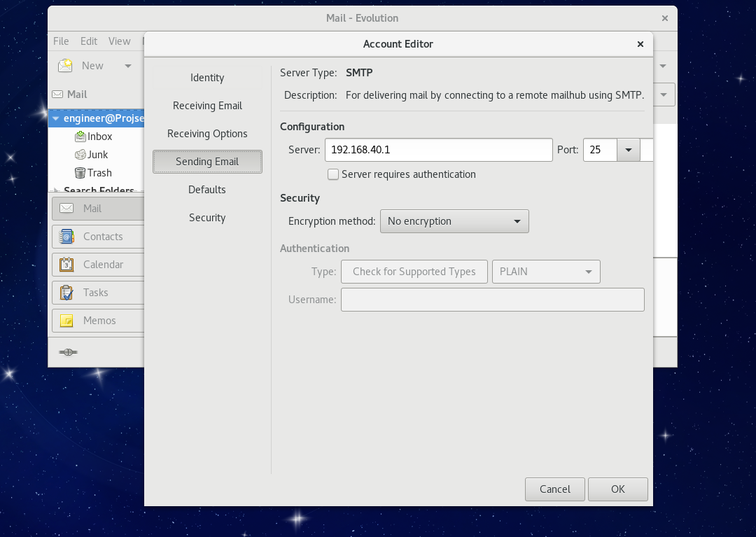
Task: Switch to the Identity section
Action: 207,77
